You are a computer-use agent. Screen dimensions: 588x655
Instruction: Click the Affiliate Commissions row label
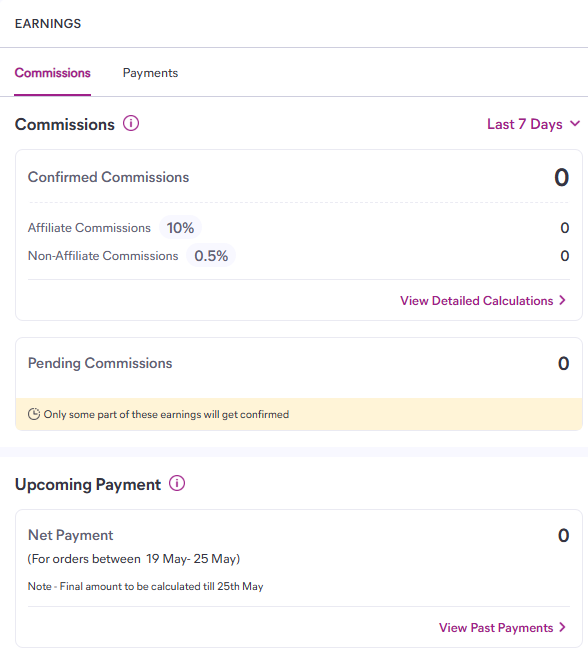pyautogui.click(x=89, y=228)
